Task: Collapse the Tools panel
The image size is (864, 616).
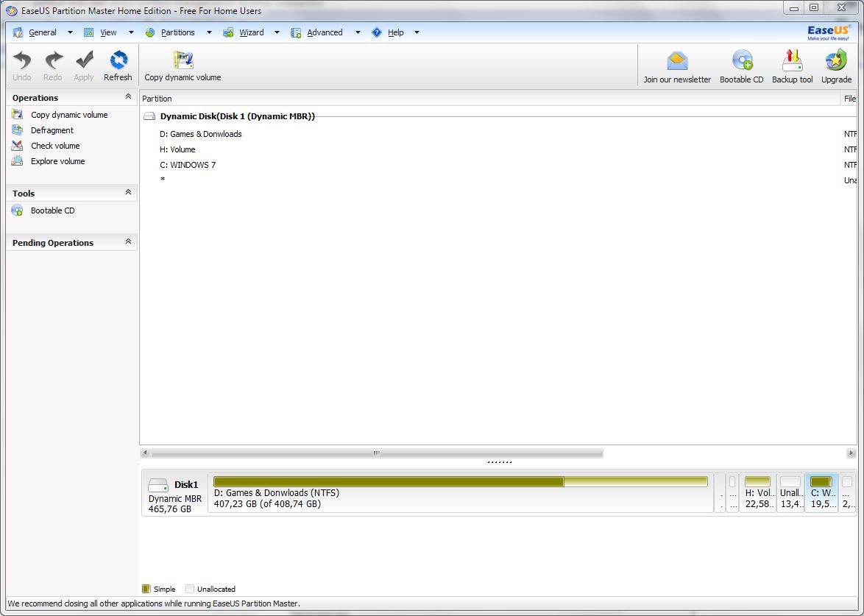Action: pyautogui.click(x=128, y=192)
